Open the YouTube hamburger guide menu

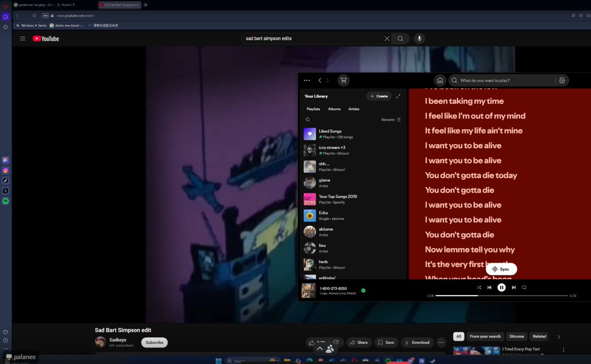pos(23,38)
